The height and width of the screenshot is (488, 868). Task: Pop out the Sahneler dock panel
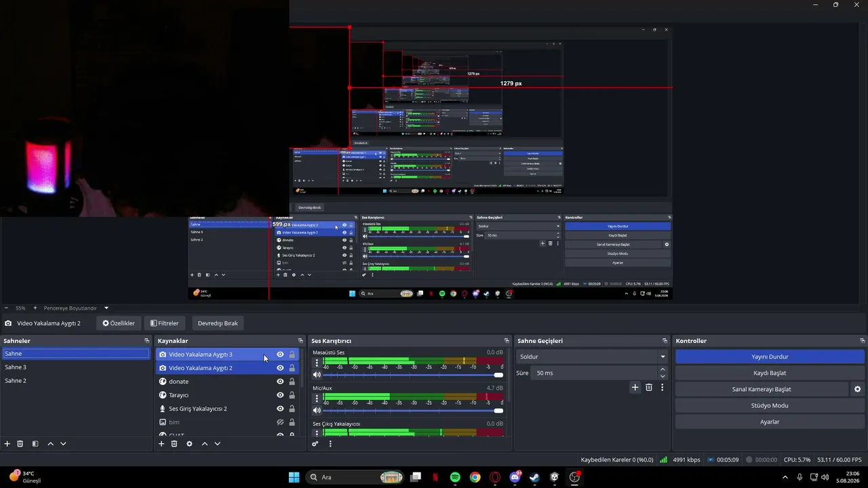tap(146, 341)
